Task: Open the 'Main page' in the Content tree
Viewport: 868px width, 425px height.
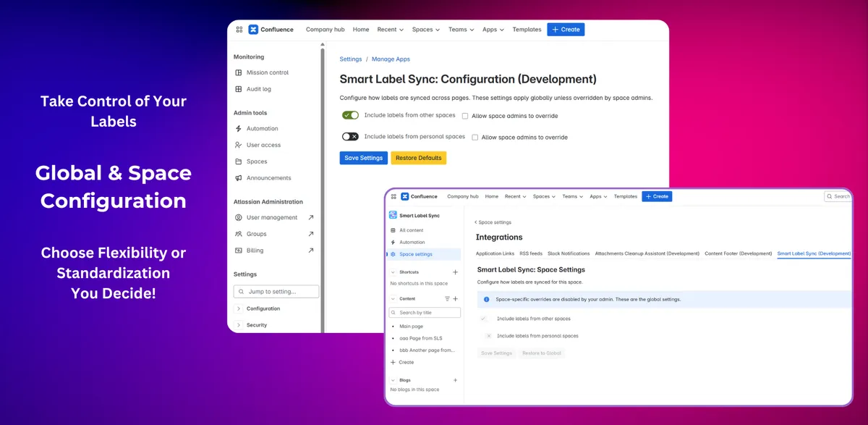Action: point(412,327)
